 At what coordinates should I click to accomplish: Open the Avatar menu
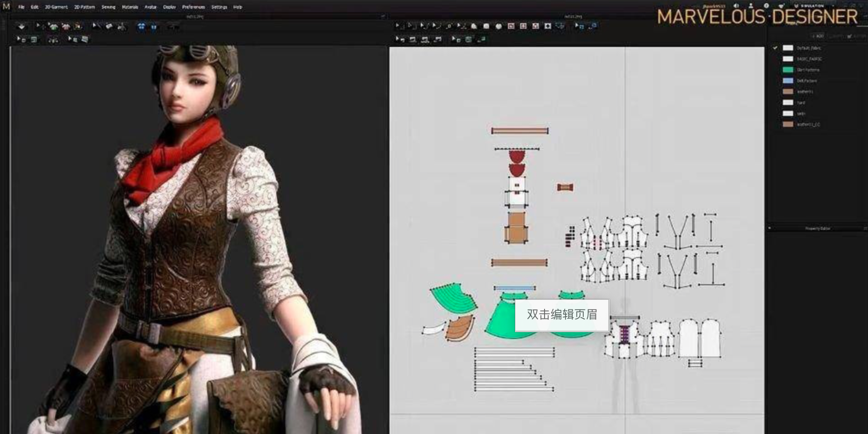[151, 7]
